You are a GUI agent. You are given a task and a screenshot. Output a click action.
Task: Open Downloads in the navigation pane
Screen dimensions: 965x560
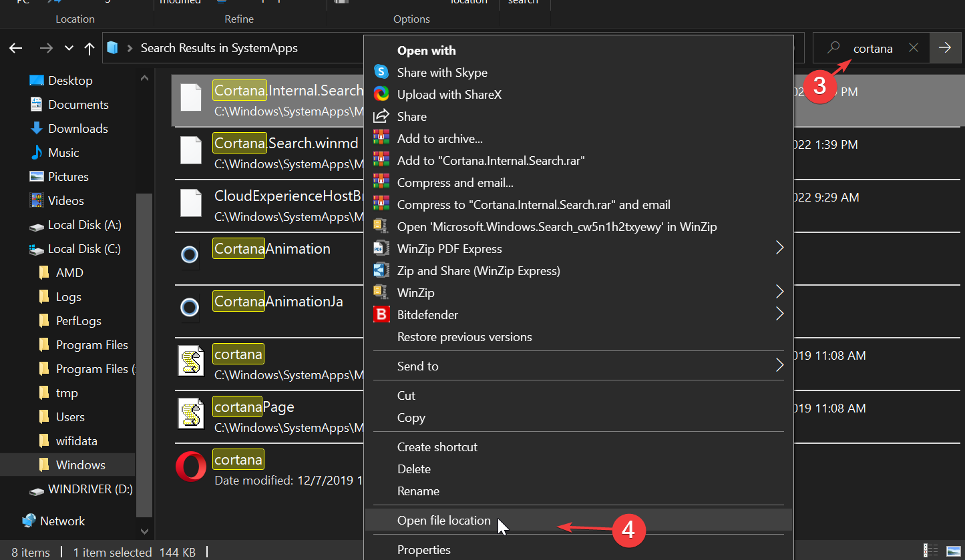(78, 128)
